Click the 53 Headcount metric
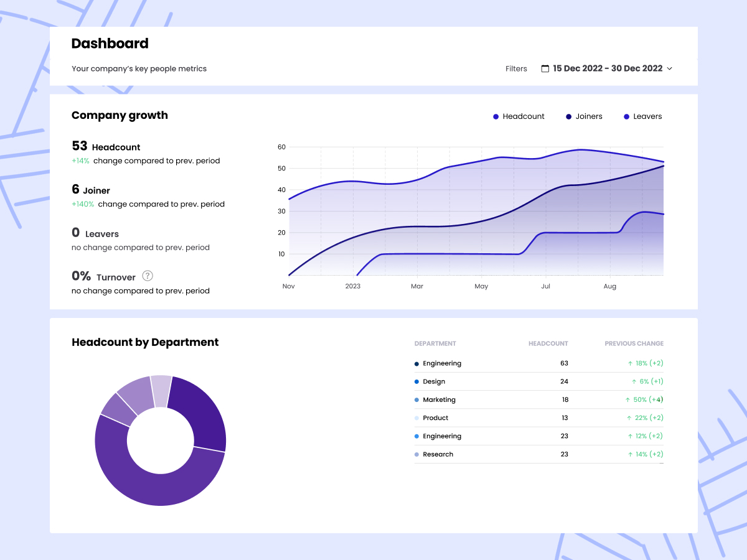Screen dimensions: 747x560 [x=106, y=146]
